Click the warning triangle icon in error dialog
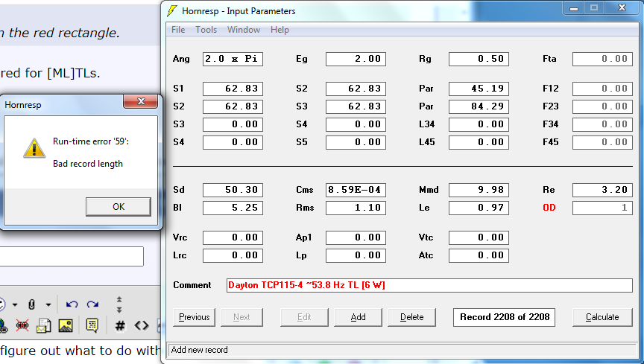Image resolution: width=644 pixels, height=364 pixels. pos(34,148)
